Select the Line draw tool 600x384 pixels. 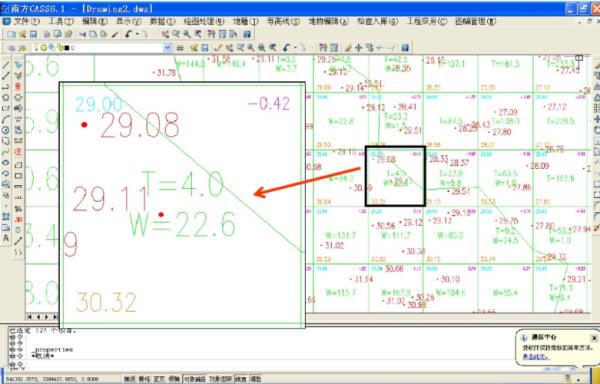6,66
